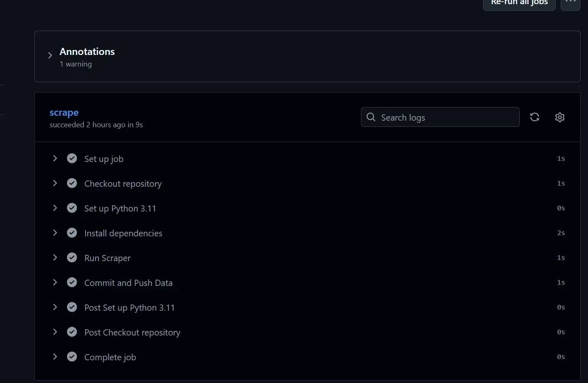
Task: Expand the Commit and Push Data chevron
Action: pyautogui.click(x=55, y=283)
